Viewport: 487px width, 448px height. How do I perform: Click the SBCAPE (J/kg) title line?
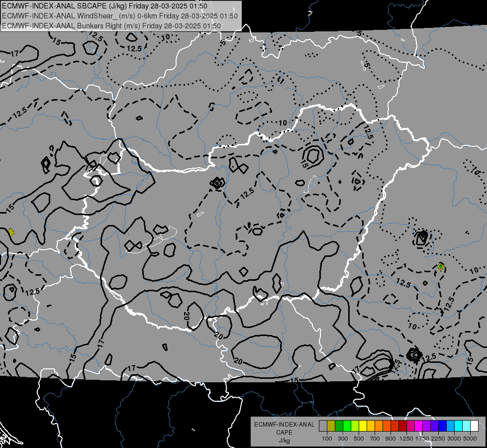104,6
